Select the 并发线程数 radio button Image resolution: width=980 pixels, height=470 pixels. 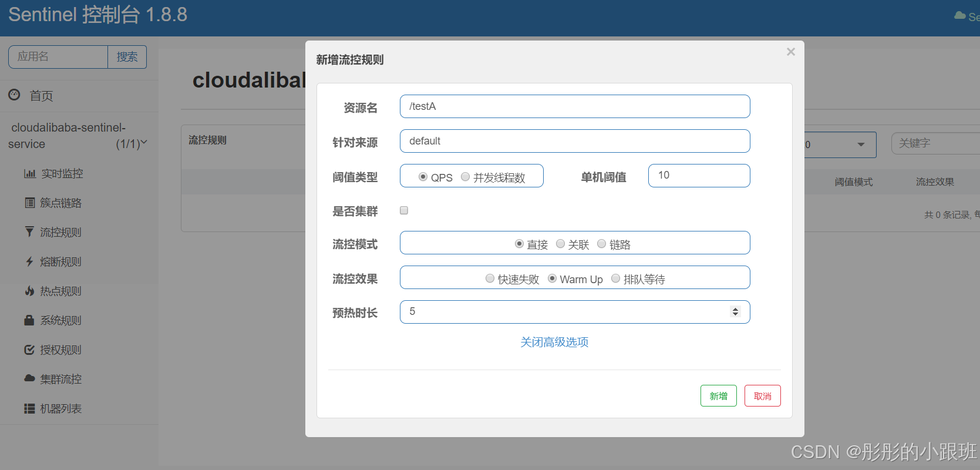pos(465,177)
